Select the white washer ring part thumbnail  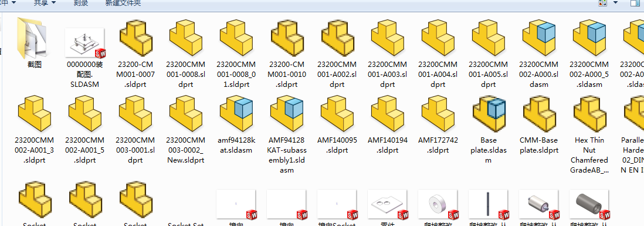tap(438, 204)
